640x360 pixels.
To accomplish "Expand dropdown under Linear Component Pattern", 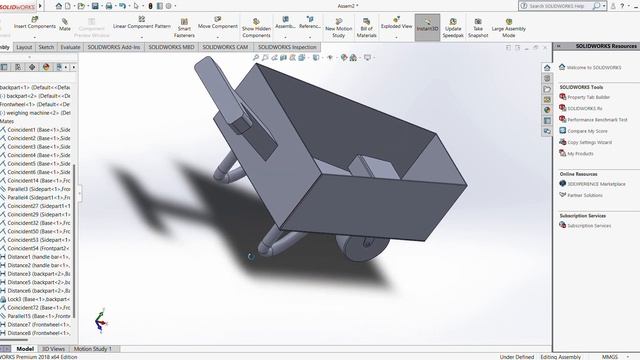I will coord(142,37).
